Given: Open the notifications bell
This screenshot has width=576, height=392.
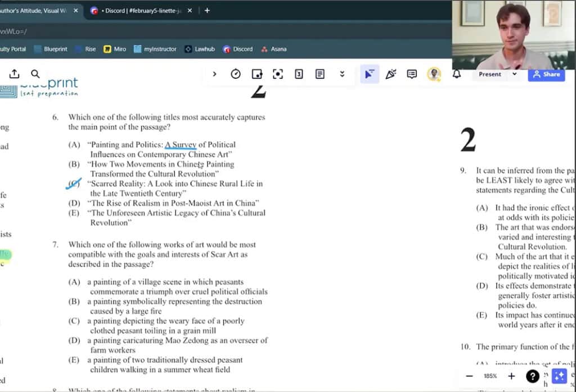Looking at the screenshot, I should 457,74.
